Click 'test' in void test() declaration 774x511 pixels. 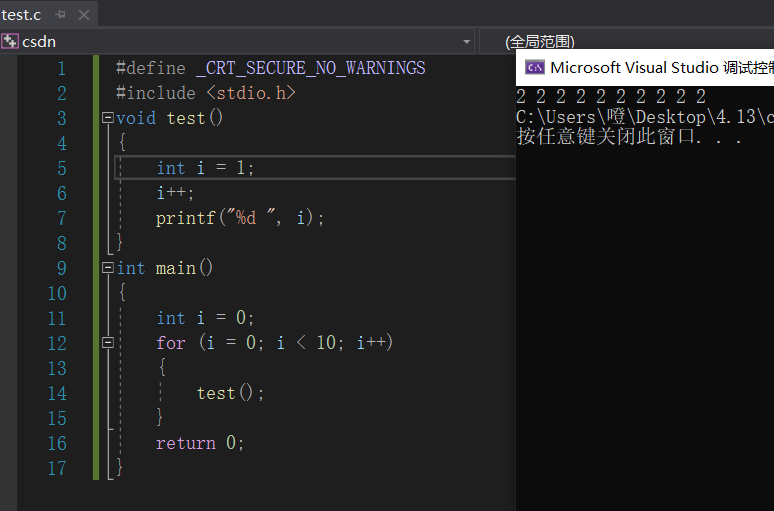click(186, 118)
